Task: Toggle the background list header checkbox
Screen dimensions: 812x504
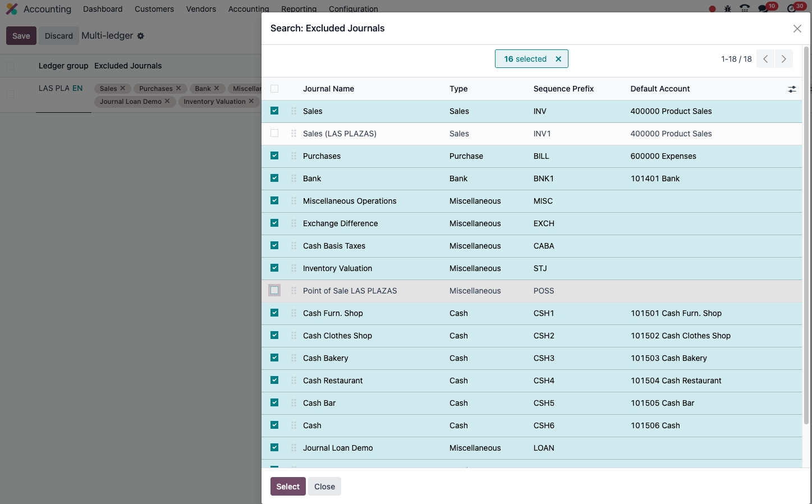Action: pos(10,66)
